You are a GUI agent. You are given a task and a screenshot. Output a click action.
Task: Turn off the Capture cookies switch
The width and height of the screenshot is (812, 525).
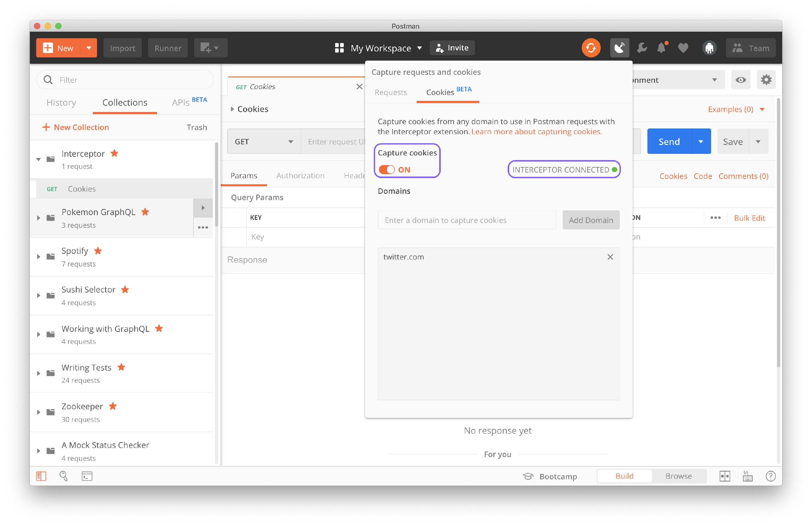pyautogui.click(x=386, y=169)
